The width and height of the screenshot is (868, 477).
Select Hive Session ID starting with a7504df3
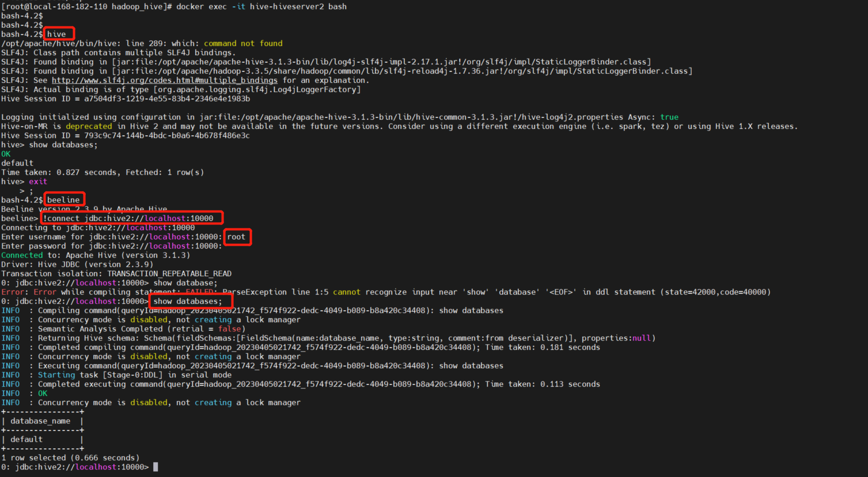coord(167,99)
